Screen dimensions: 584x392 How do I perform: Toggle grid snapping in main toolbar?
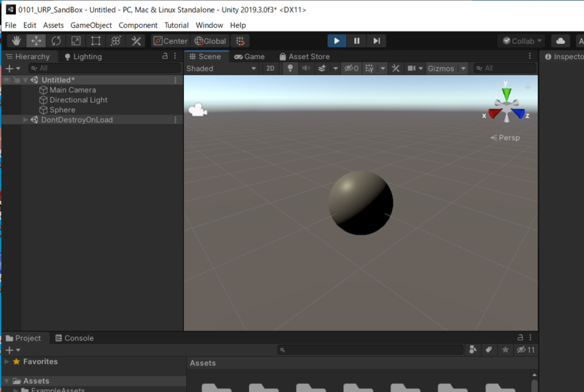[x=240, y=41]
